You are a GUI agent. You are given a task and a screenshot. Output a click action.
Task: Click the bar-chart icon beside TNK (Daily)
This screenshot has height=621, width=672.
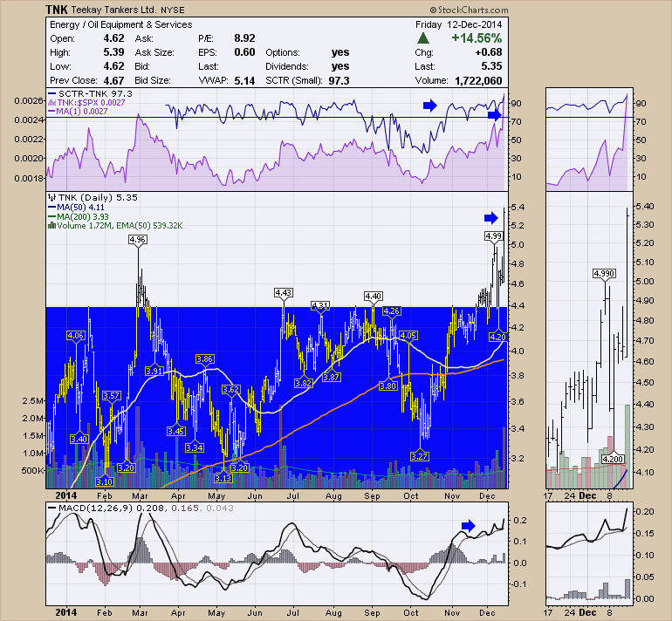[x=51, y=197]
